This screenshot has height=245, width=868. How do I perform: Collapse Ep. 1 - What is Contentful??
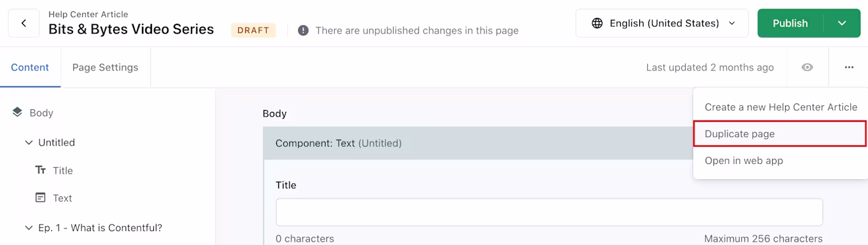click(29, 228)
